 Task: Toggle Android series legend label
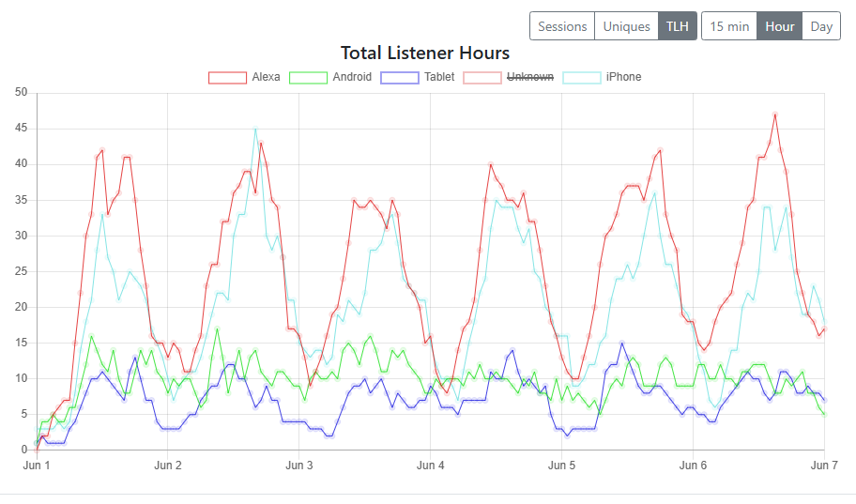click(x=352, y=77)
